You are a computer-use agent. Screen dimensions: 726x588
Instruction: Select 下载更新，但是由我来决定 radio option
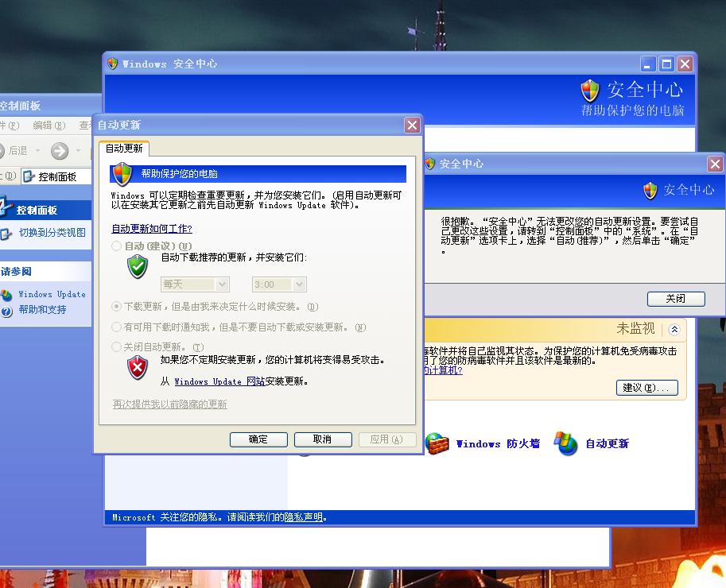click(117, 306)
